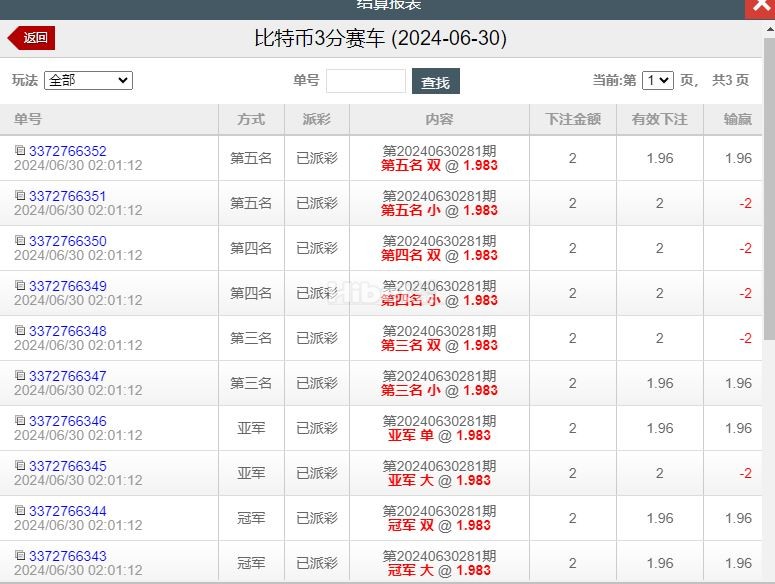The image size is (775, 584).
Task: Close the settlement report dialog
Action: click(760, 8)
